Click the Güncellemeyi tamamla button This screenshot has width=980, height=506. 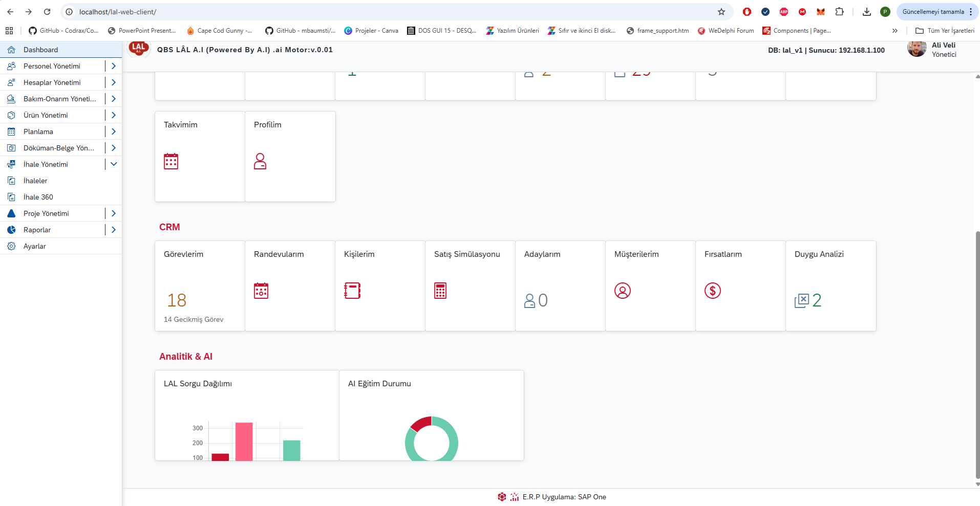(x=933, y=12)
